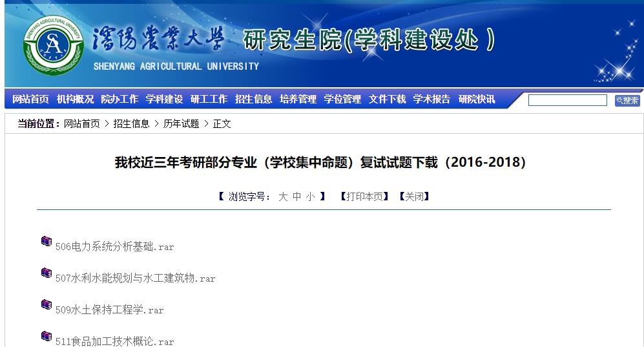This screenshot has width=644, height=347.
Task: Click the RAR icon beside 507水利水能规划与水工建筑物
Action: point(47,273)
